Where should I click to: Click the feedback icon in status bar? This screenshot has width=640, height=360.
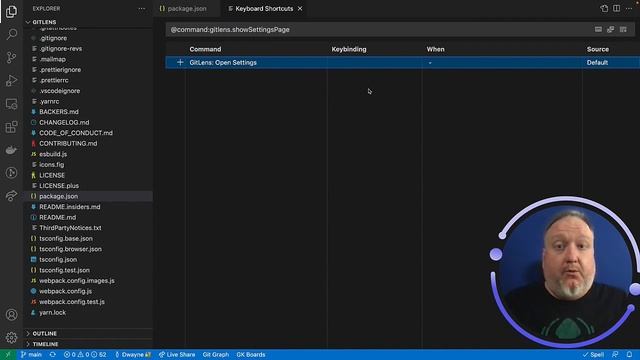615,355
